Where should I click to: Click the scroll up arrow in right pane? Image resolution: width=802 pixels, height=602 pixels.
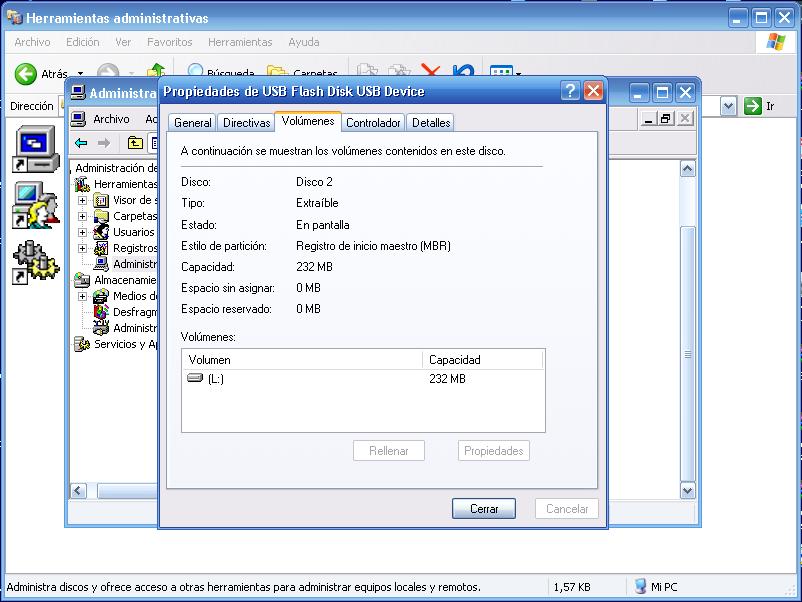[x=687, y=169]
